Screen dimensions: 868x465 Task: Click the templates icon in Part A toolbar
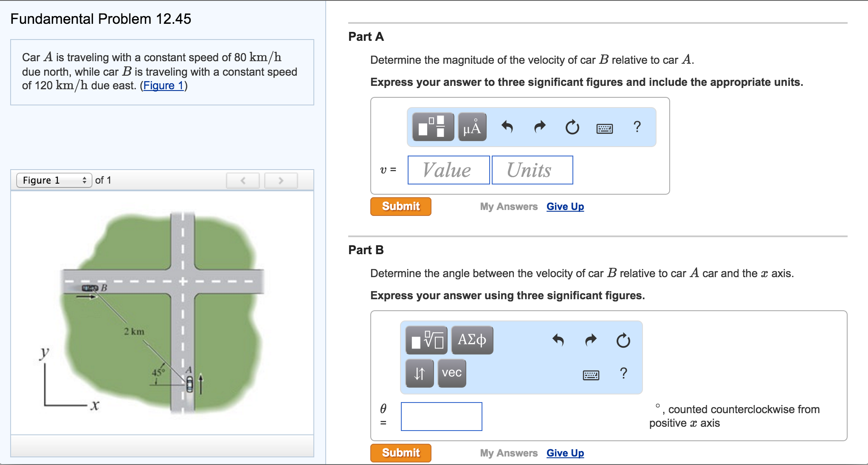[x=433, y=127]
